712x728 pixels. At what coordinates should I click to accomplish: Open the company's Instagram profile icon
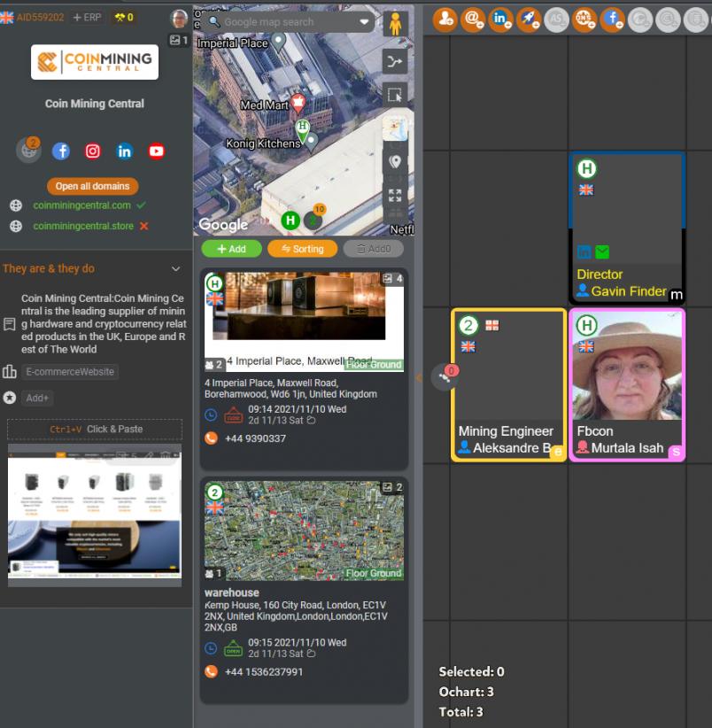[x=93, y=151]
